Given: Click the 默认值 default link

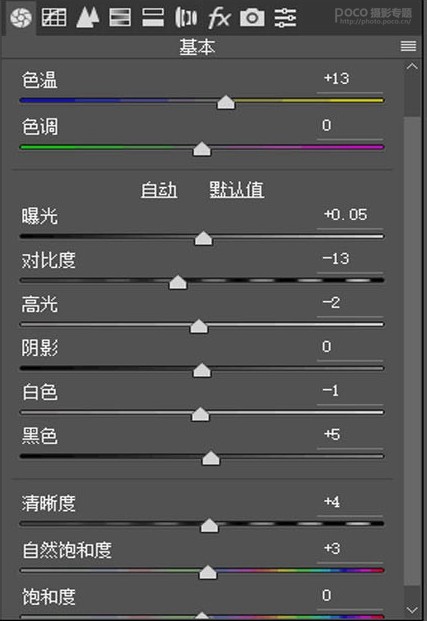Looking at the screenshot, I should click(236, 190).
